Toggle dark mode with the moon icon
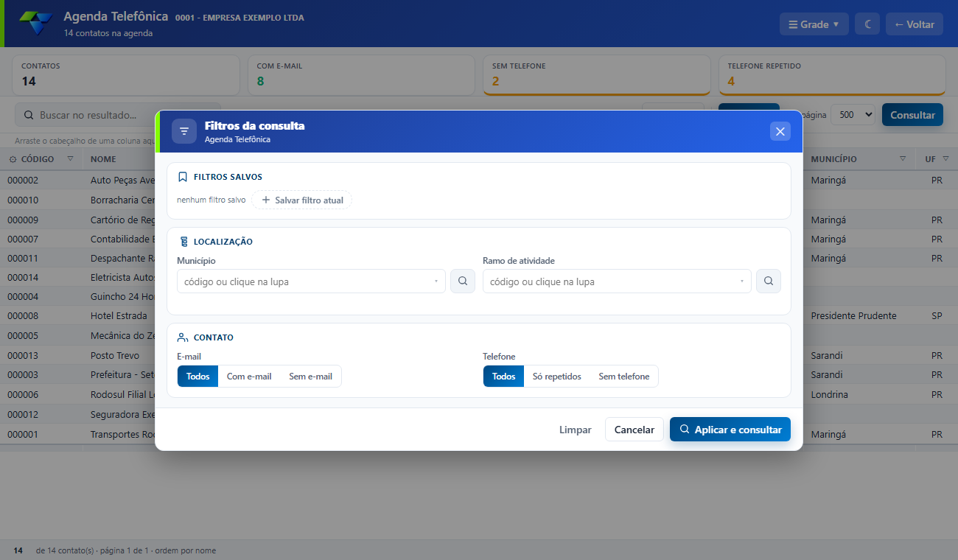 point(867,24)
